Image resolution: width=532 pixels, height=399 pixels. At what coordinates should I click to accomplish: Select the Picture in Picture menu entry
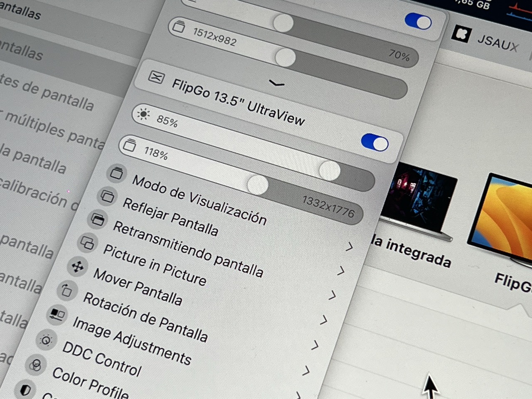coord(155,265)
